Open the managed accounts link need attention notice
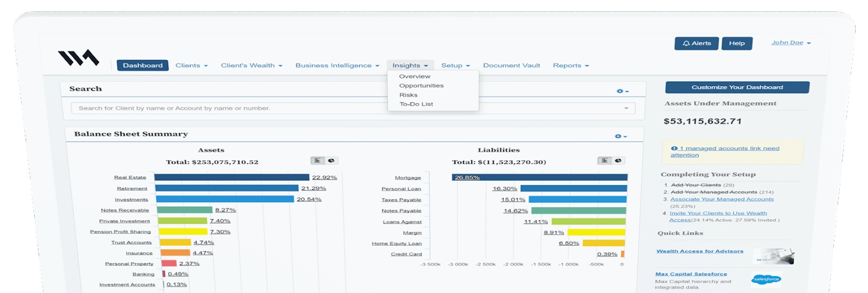The image size is (868, 293). 725,152
